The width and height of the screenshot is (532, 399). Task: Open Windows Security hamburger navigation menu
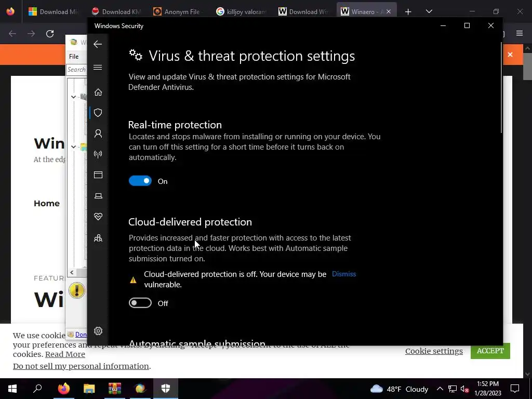tap(98, 67)
